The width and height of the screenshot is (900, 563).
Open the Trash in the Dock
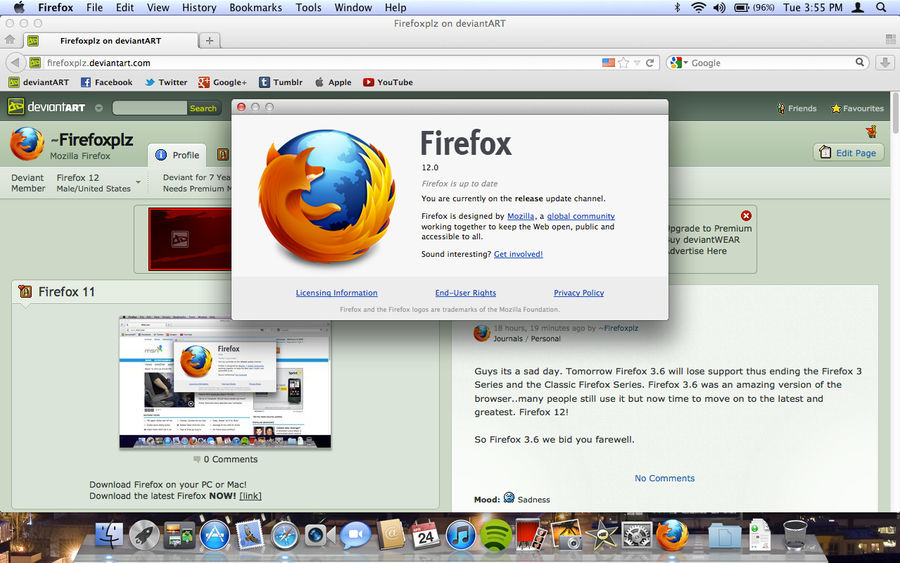795,535
